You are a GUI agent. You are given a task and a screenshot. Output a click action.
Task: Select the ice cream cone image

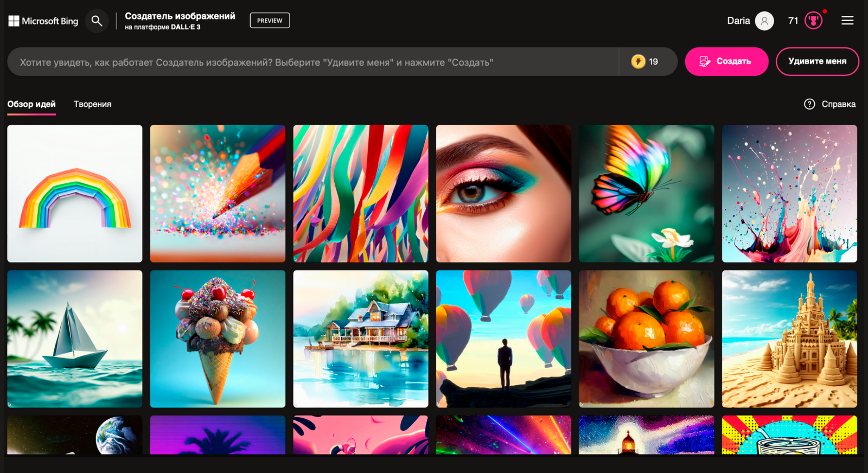pyautogui.click(x=218, y=339)
